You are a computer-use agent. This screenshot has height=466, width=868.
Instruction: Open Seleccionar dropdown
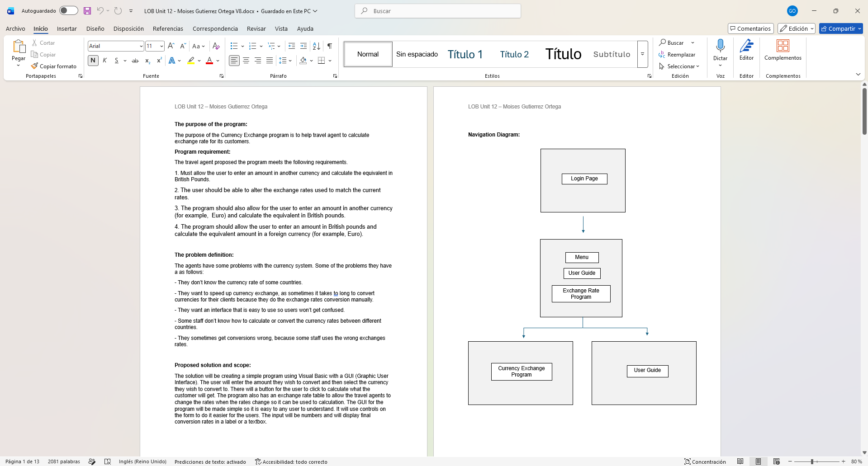point(679,66)
